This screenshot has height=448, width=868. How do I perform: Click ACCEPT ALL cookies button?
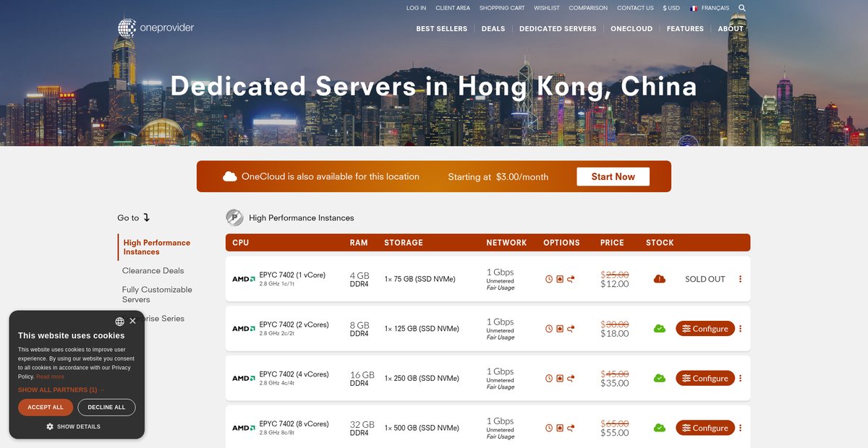pos(46,408)
